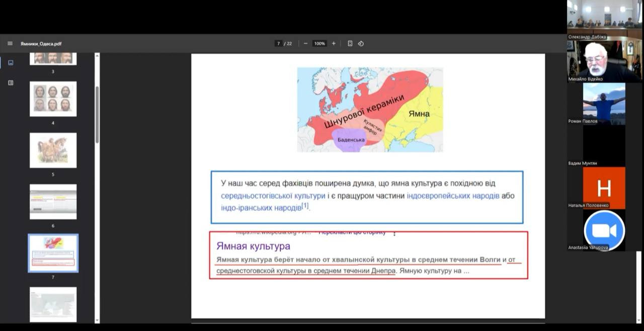The width and height of the screenshot is (644, 331).
Task: Open page 4 thumbnail with six faces
Action: pyautogui.click(x=53, y=99)
